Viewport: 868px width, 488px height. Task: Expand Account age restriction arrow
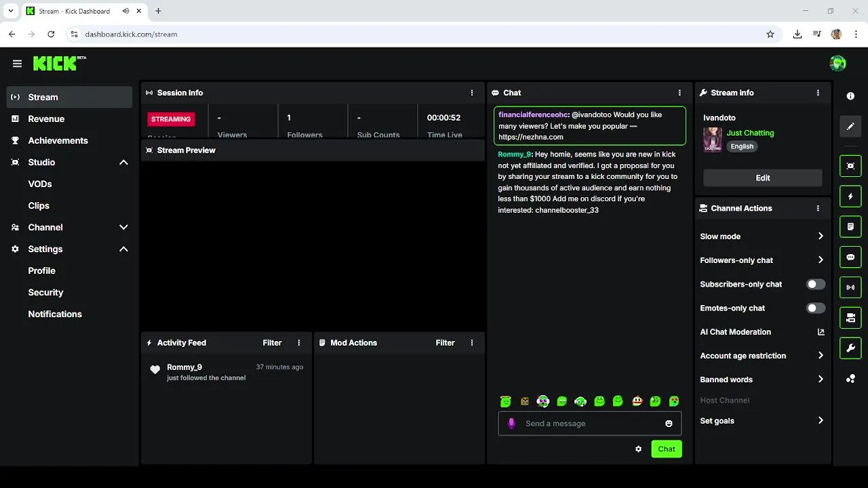tap(821, 356)
